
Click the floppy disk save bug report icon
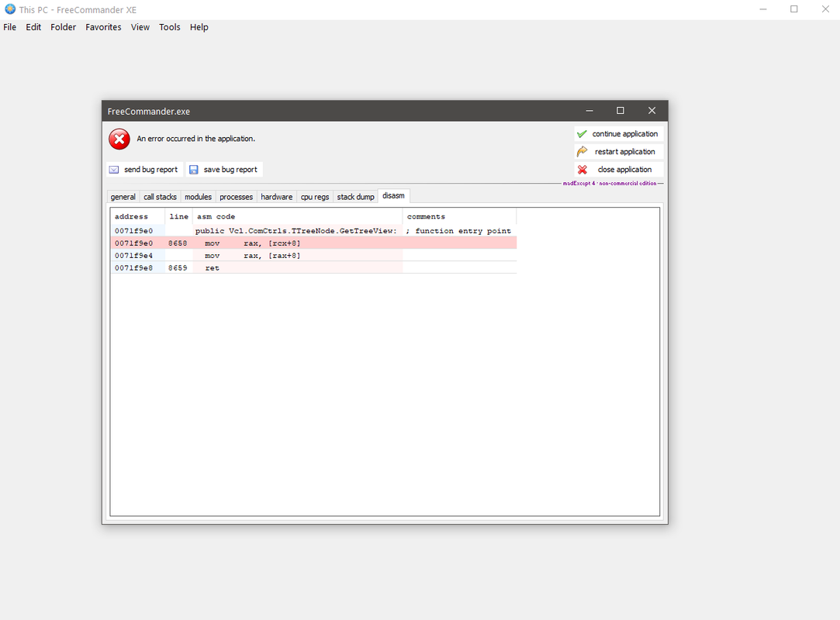point(194,170)
